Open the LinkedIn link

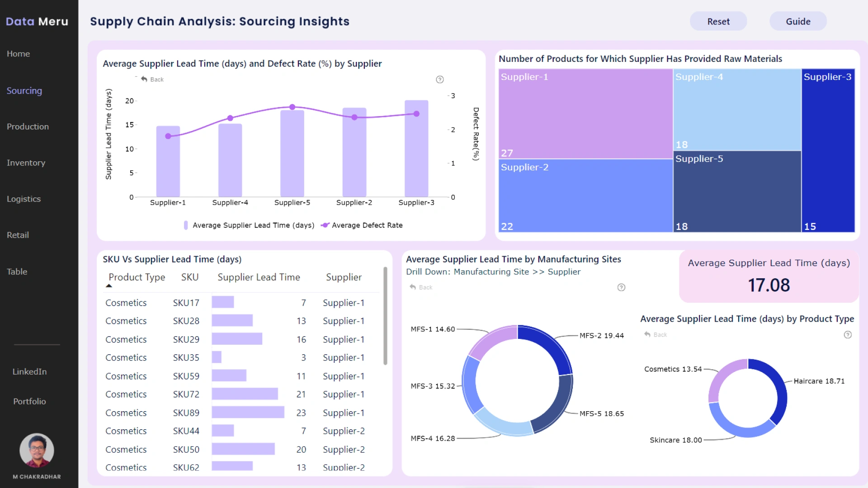[x=29, y=371]
